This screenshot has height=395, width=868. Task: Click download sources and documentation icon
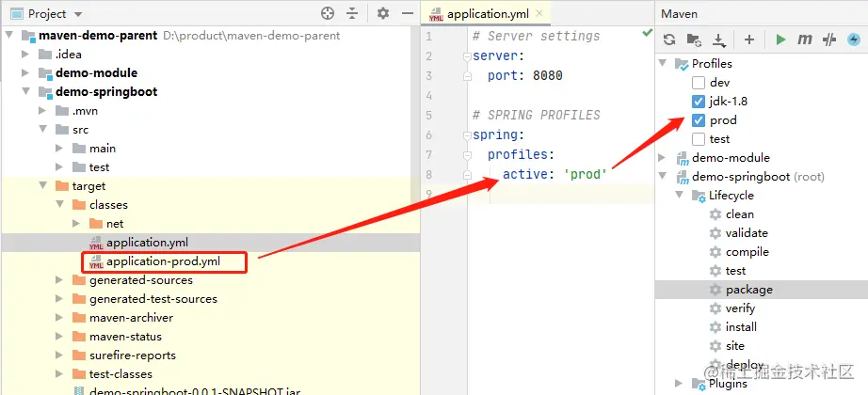point(718,39)
